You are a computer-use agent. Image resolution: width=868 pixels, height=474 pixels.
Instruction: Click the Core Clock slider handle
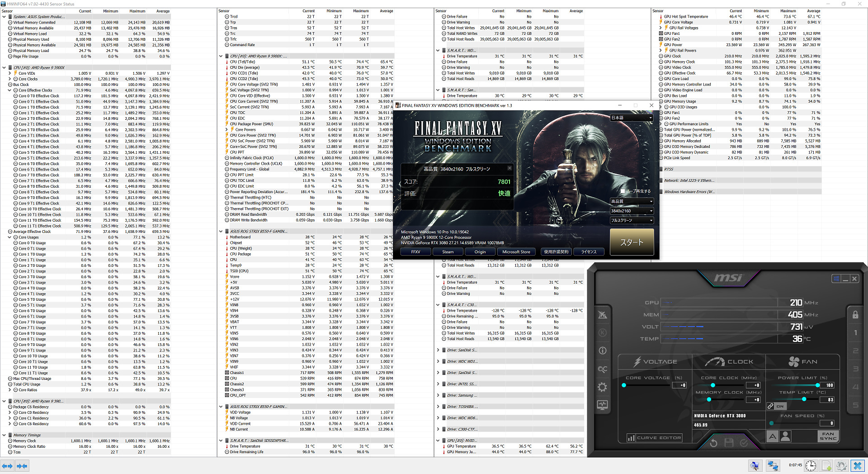click(x=713, y=385)
